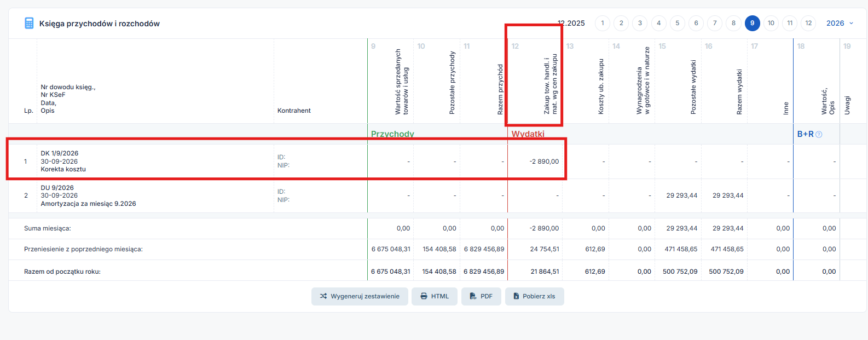Click the printer icon on HTML button

pyautogui.click(x=424, y=296)
